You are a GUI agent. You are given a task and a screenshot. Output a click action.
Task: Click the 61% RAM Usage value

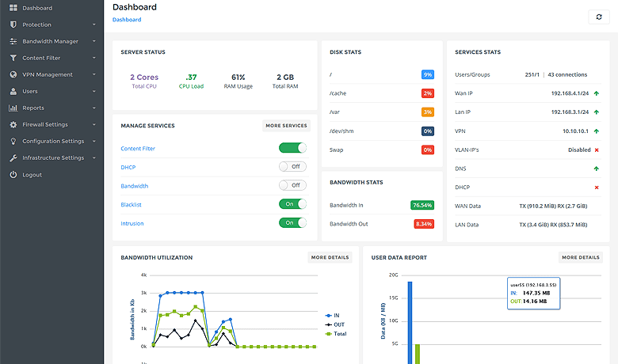[x=238, y=77]
